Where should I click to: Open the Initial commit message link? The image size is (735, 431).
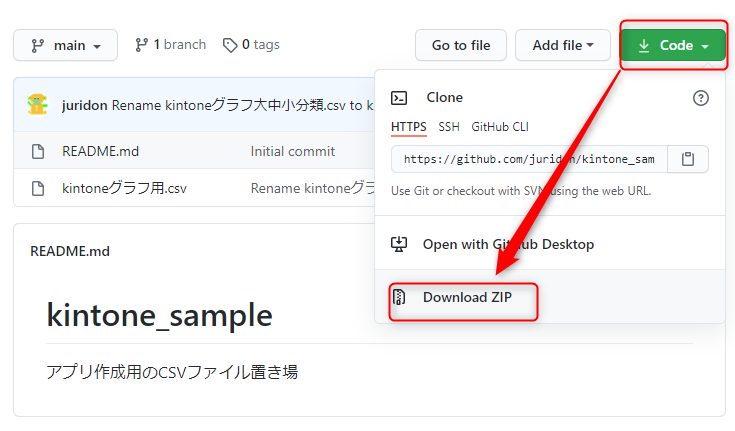point(293,151)
